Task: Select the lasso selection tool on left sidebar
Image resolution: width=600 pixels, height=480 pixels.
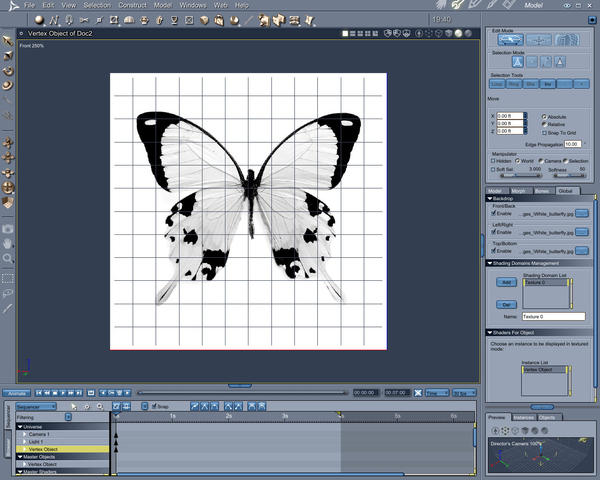Action: pos(8,293)
